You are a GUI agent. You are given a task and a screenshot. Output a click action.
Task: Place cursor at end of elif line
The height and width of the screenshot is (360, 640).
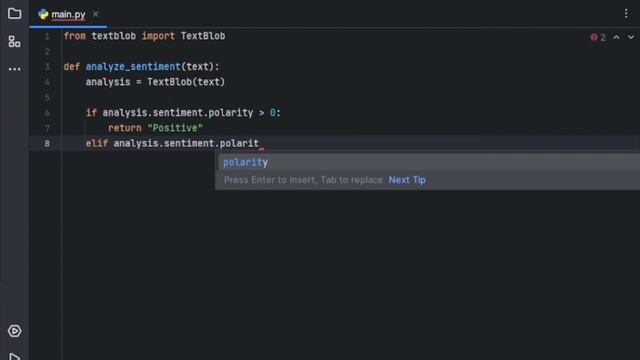pos(260,143)
